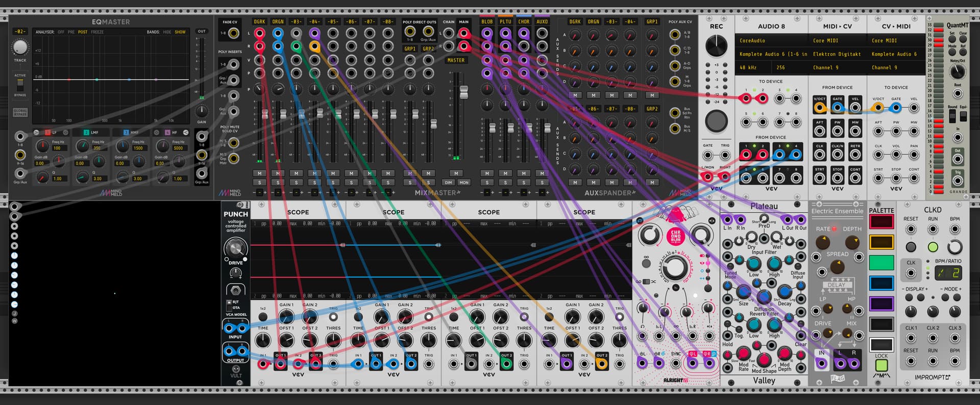
Task: Mute the DGRK mixer channel
Action: (x=259, y=173)
